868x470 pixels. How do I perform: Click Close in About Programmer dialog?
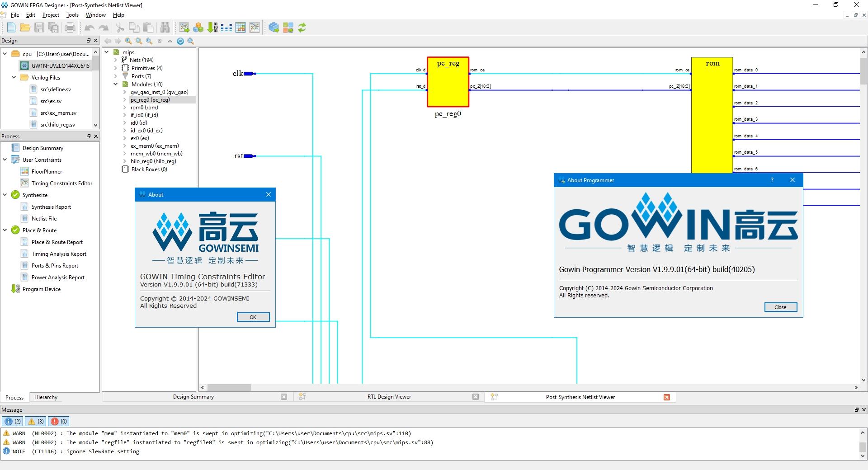point(780,307)
